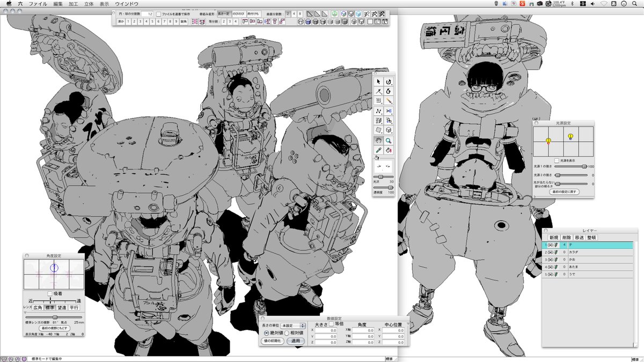Image resolution: width=644 pixels, height=362 pixels.
Task: Select the paintbrush tool
Action: point(389,101)
